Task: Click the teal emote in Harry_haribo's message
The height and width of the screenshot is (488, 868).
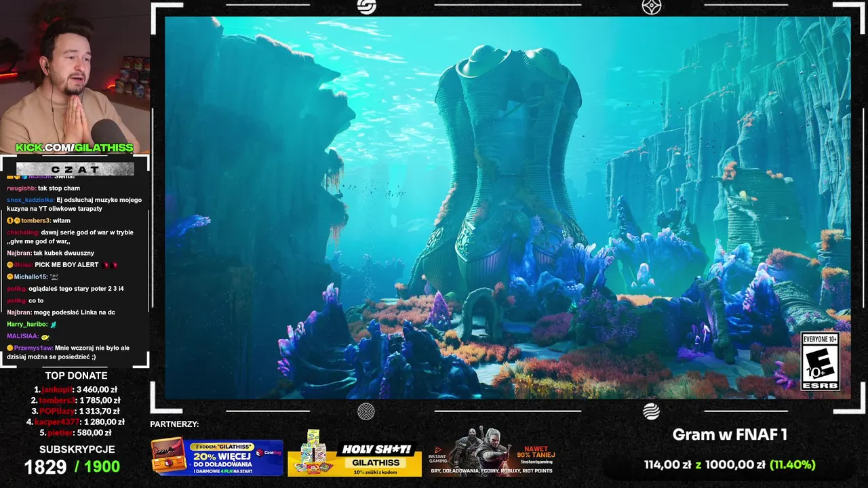Action: pos(54,325)
